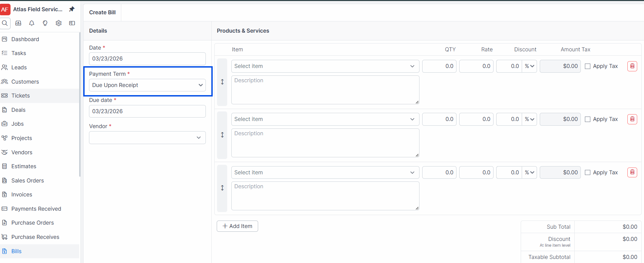The image size is (644, 263).
Task: Open the inbox tray icon
Action: coord(18,23)
